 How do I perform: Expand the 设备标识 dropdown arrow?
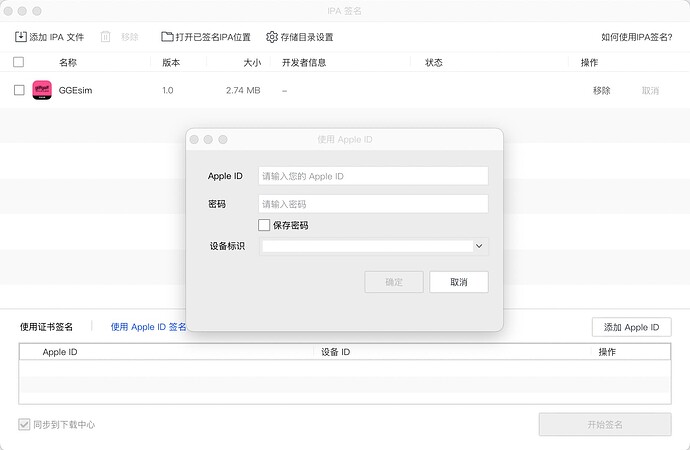pos(479,246)
